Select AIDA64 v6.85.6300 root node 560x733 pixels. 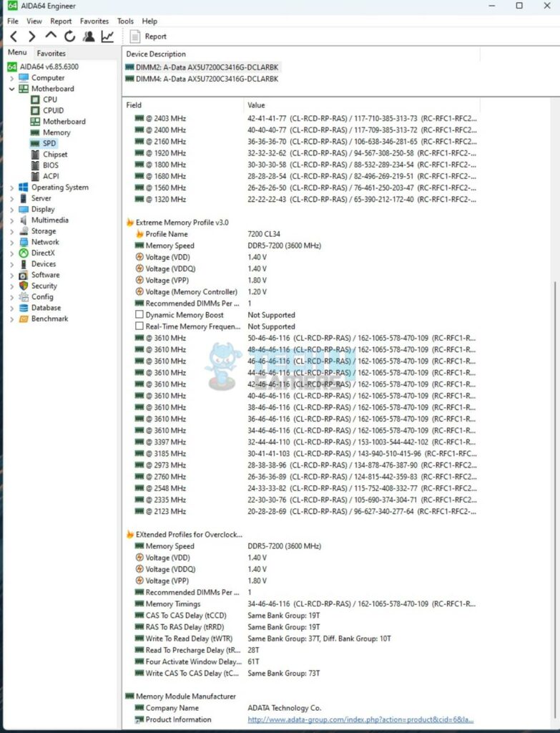pyautogui.click(x=43, y=67)
